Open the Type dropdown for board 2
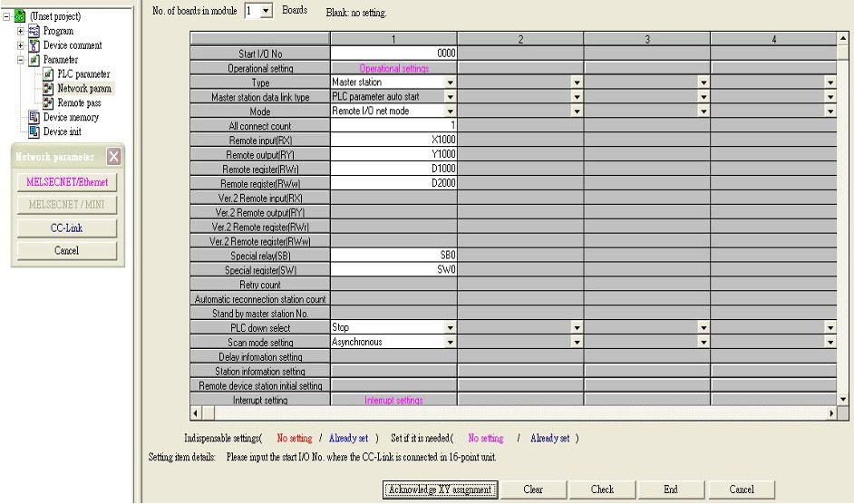The width and height of the screenshot is (854, 504). [577, 82]
